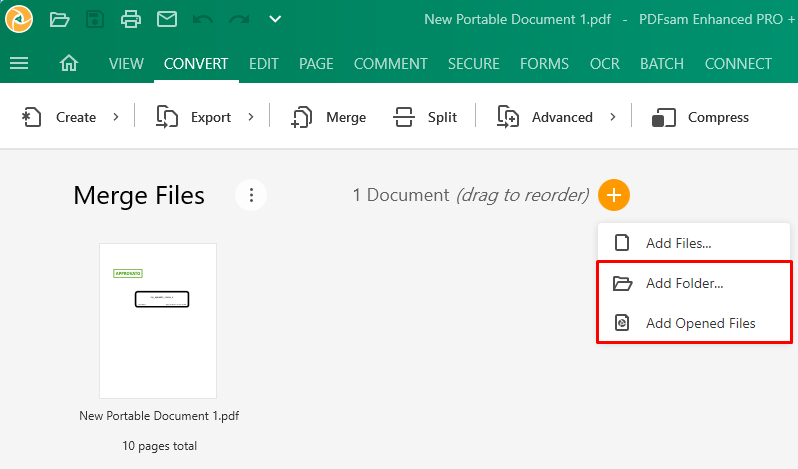Screen dimensions: 798x469
Task: Click the Advanced tool icon
Action: 508,117
